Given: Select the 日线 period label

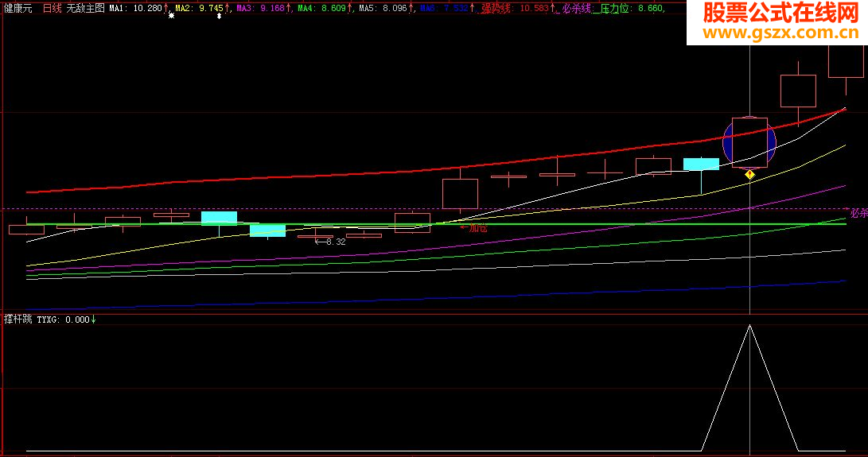Looking at the screenshot, I should [x=52, y=8].
